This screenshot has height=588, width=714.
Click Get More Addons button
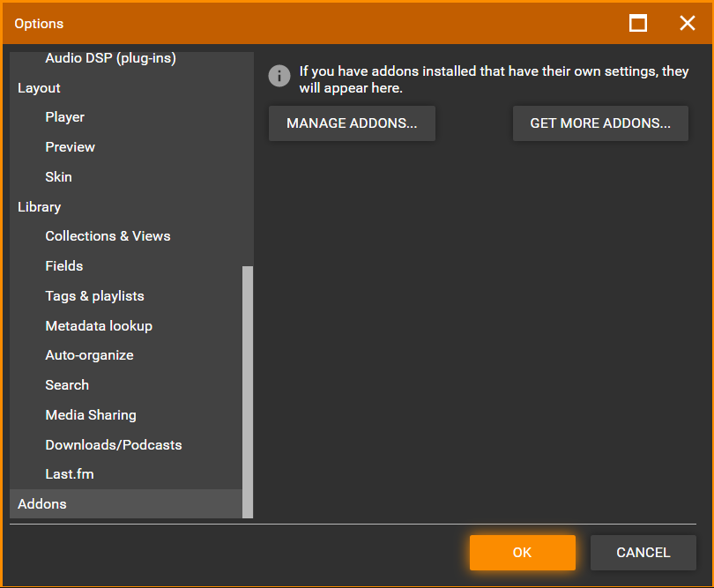(600, 123)
